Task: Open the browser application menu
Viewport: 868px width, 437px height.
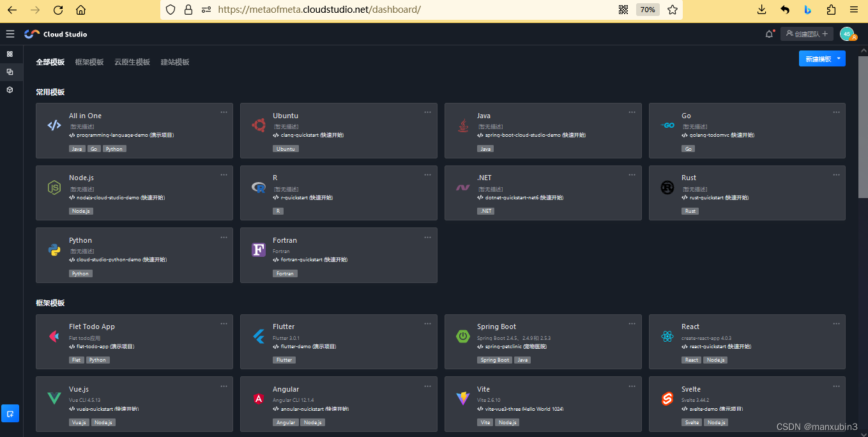Action: [854, 10]
